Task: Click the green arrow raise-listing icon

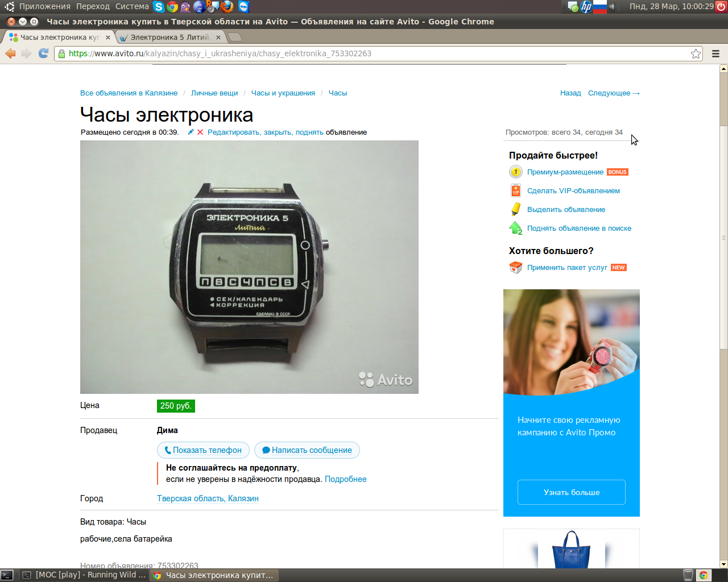Action: pyautogui.click(x=515, y=228)
